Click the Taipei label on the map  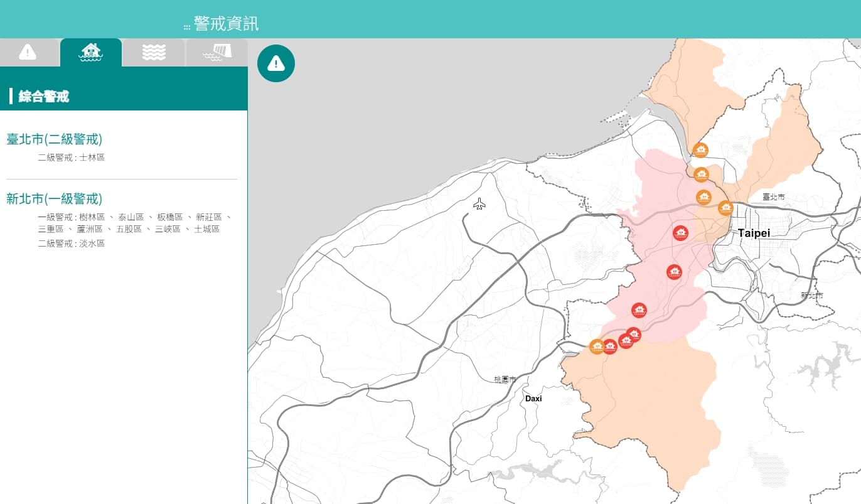754,233
